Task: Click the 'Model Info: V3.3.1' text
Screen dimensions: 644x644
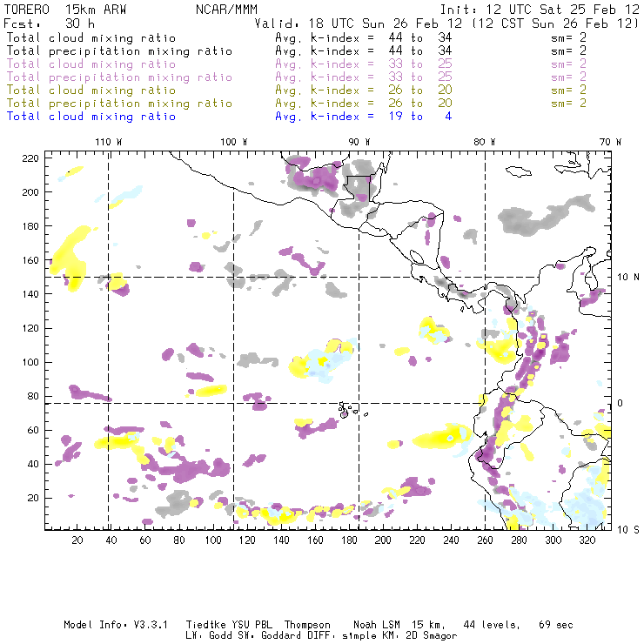Action: pyautogui.click(x=116, y=625)
